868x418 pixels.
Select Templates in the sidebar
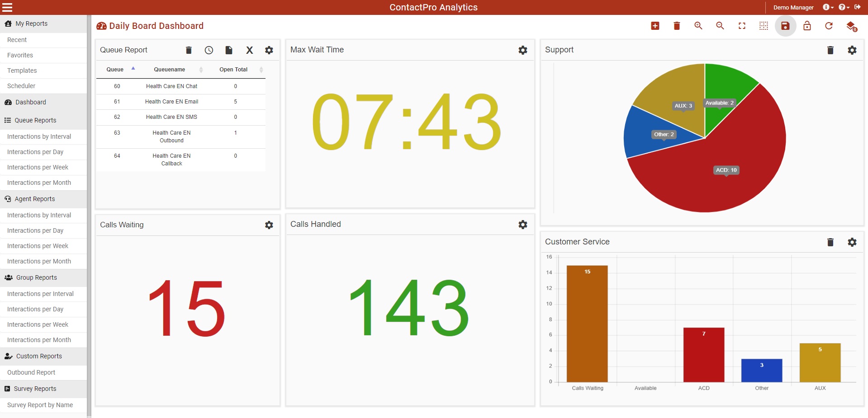pos(22,70)
